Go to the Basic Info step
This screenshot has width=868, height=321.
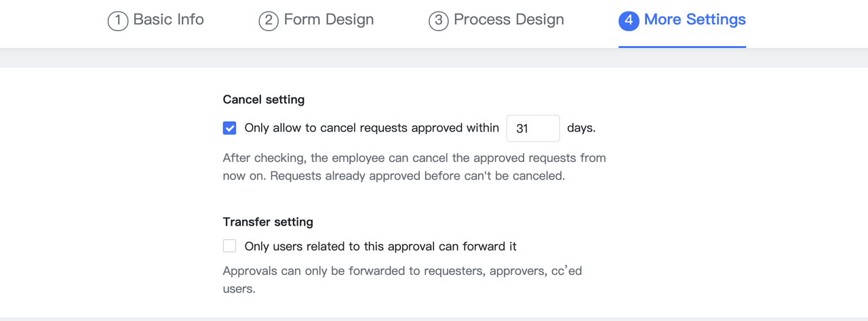tap(168, 20)
